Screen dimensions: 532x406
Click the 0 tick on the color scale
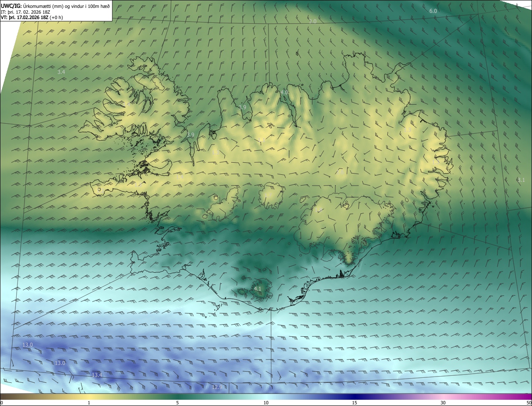tap(2, 403)
